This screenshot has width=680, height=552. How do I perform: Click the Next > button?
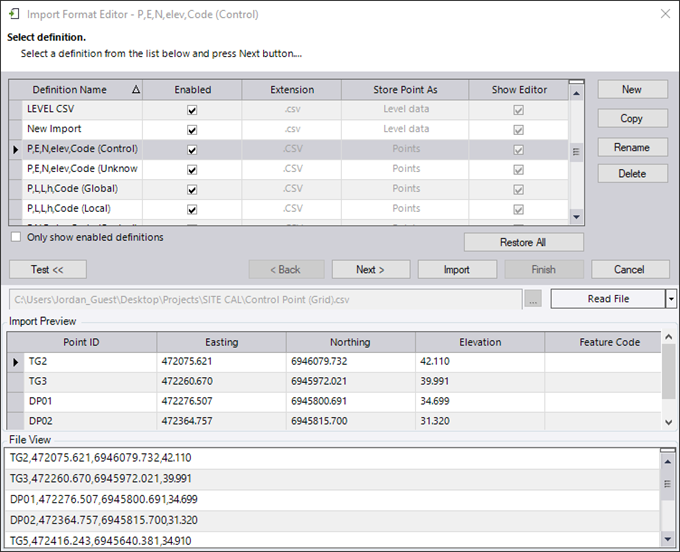(371, 269)
